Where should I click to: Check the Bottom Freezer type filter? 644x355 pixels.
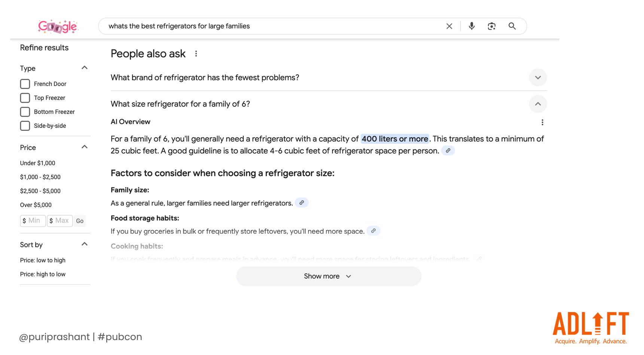(x=25, y=112)
